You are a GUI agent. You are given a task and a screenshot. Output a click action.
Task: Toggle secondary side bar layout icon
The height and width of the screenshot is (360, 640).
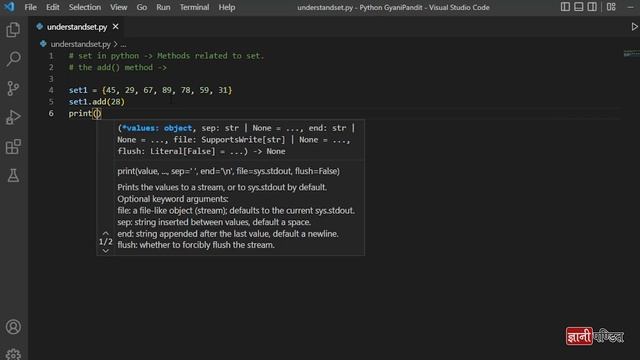592,7
